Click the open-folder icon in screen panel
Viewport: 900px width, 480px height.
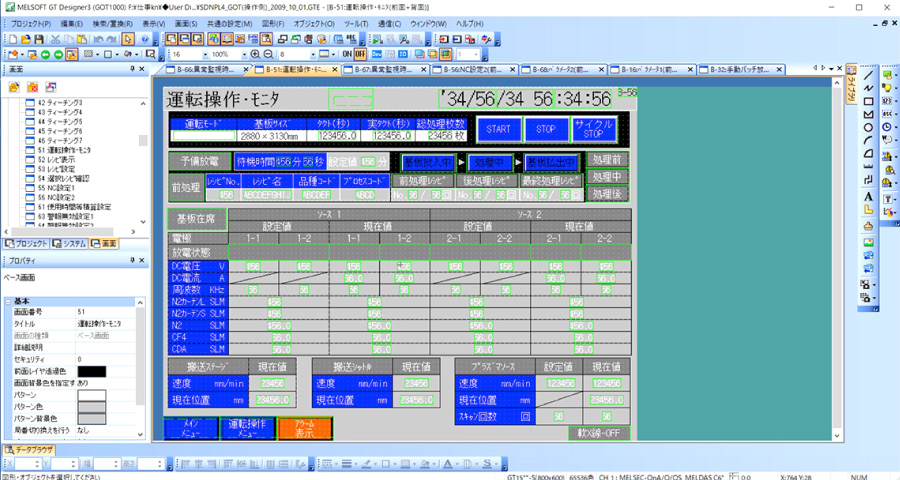pyautogui.click(x=14, y=87)
